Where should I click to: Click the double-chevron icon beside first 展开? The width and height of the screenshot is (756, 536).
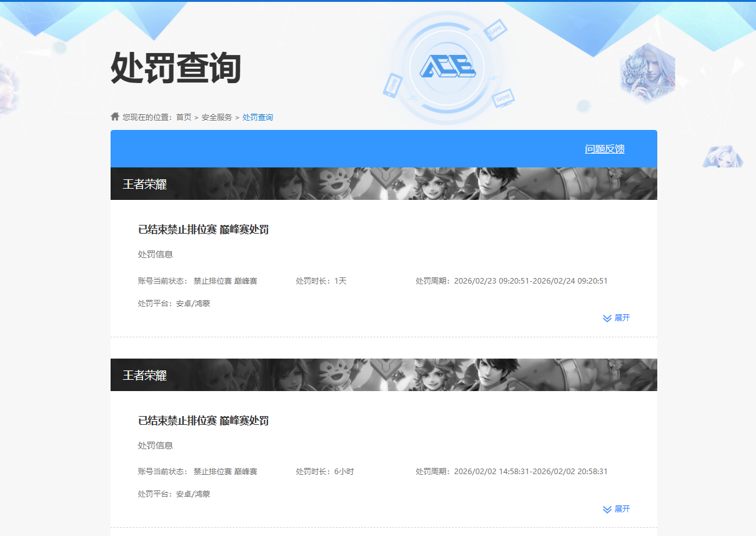click(605, 318)
